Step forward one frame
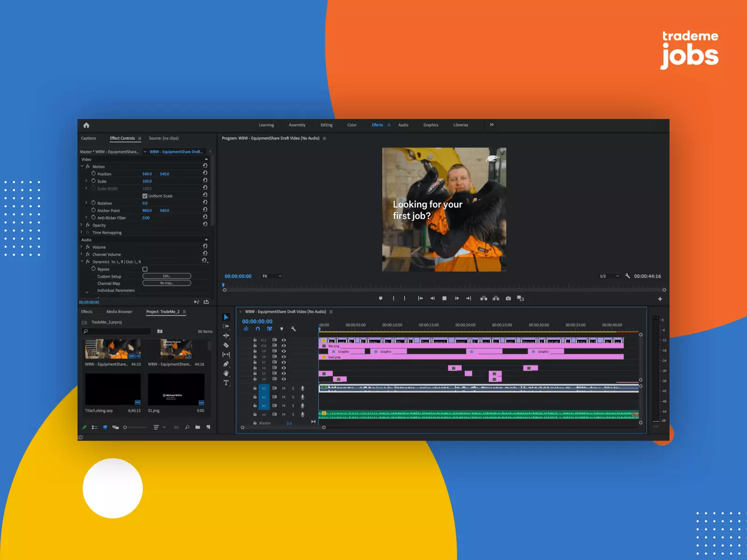 click(x=457, y=298)
